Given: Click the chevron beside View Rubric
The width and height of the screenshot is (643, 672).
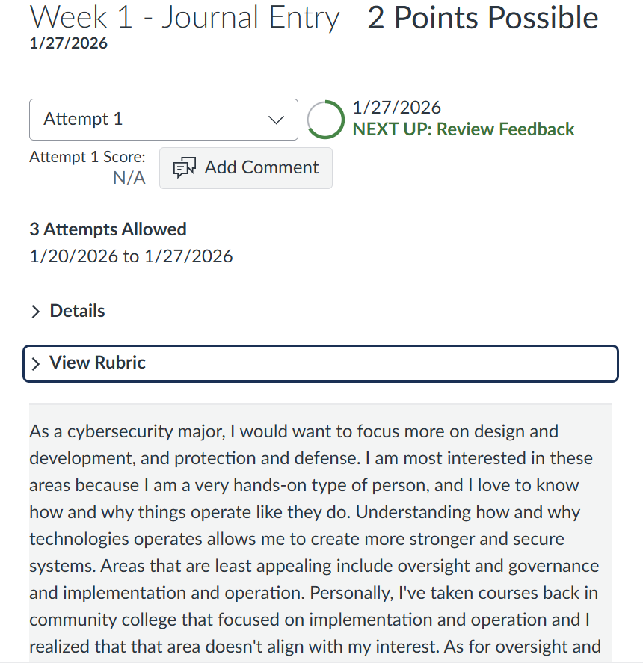Looking at the screenshot, I should (x=35, y=363).
